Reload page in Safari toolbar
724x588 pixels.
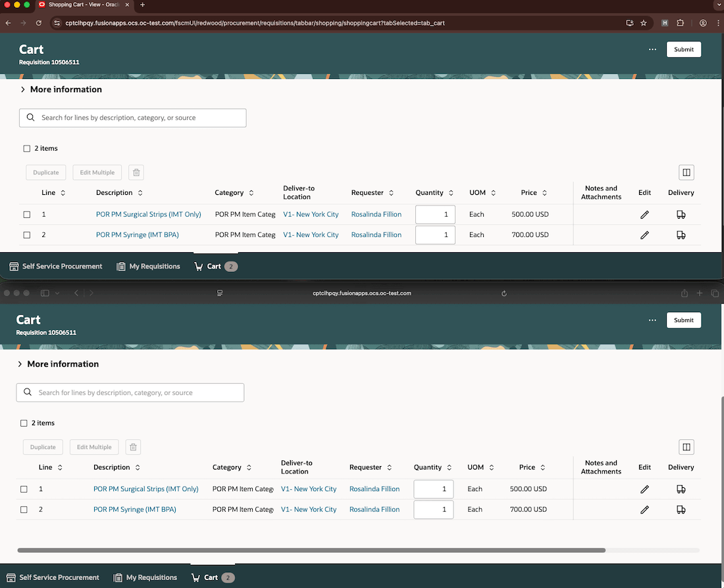(504, 293)
